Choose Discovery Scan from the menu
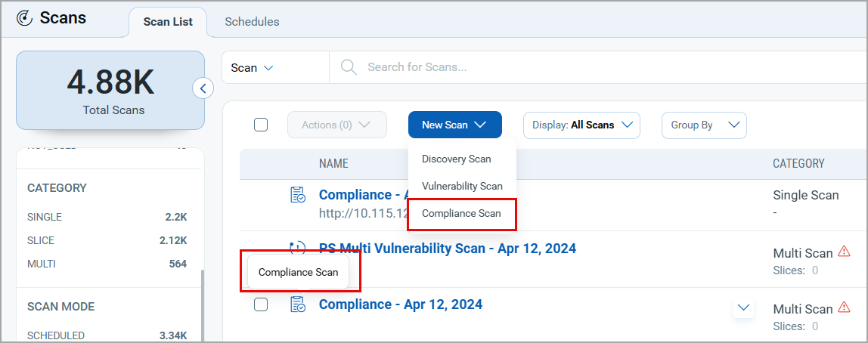The width and height of the screenshot is (868, 343). [456, 159]
